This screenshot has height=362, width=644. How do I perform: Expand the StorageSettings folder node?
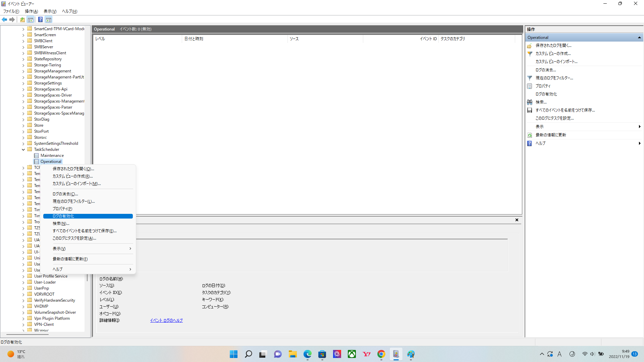tap(23, 83)
